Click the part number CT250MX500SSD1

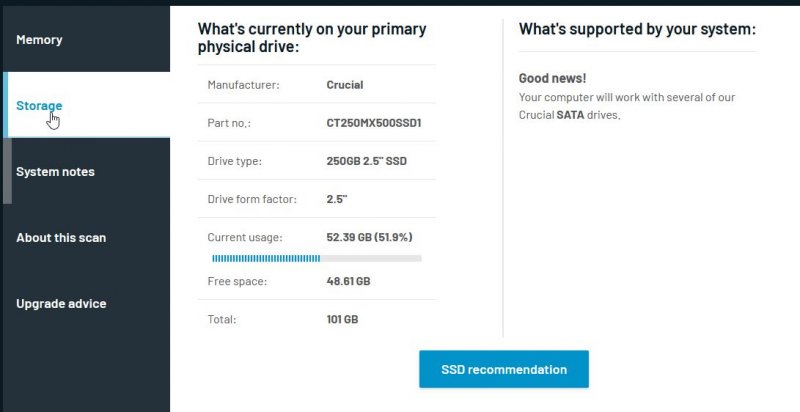tap(374, 123)
